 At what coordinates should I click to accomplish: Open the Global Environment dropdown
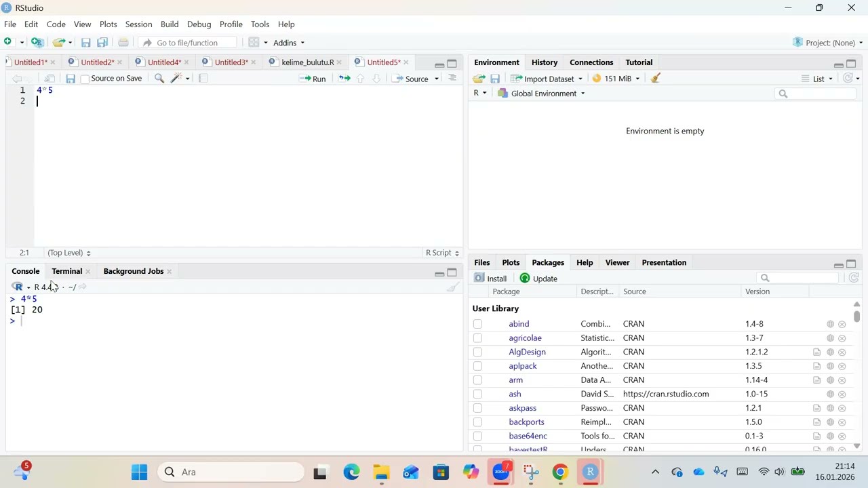[x=541, y=94]
